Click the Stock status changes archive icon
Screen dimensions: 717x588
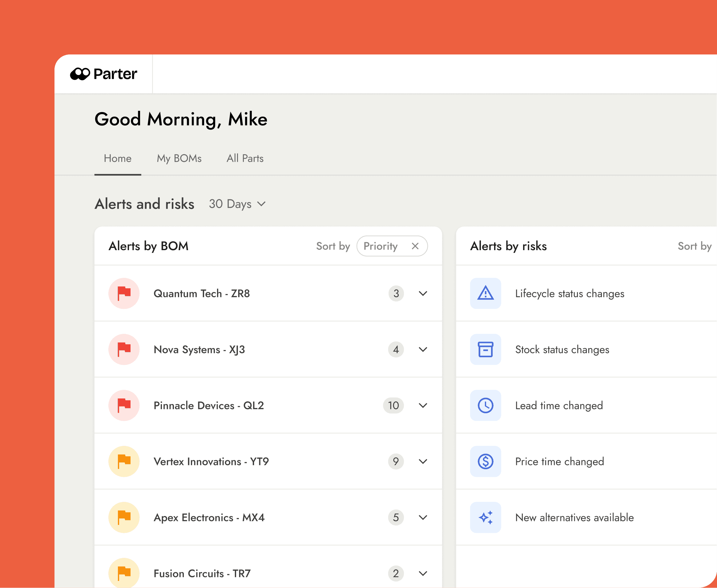tap(485, 349)
